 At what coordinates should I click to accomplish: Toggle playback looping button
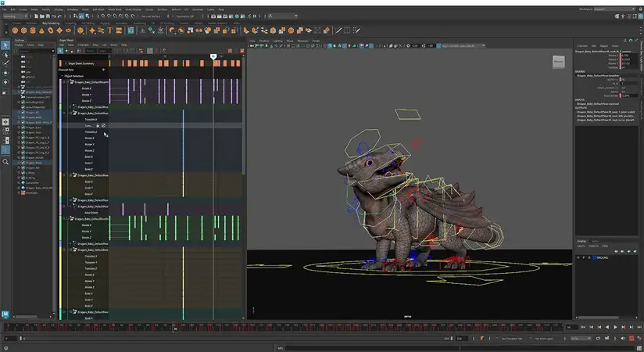(x=598, y=339)
